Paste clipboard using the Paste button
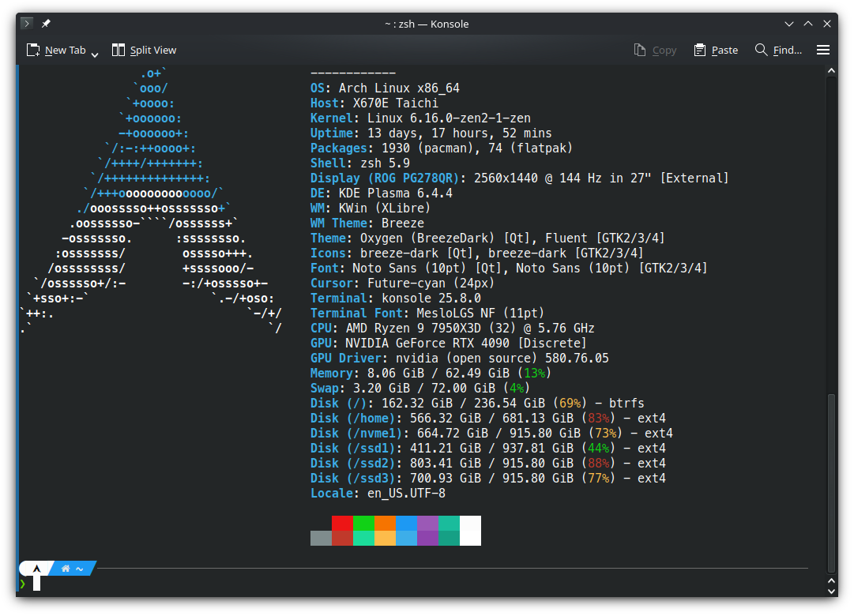854x616 pixels. point(716,50)
